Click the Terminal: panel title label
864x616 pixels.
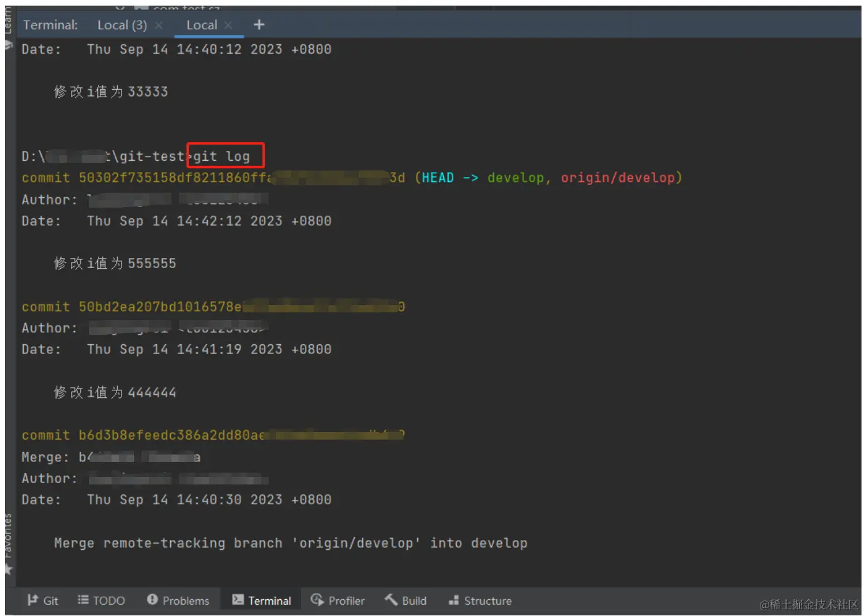tap(50, 25)
